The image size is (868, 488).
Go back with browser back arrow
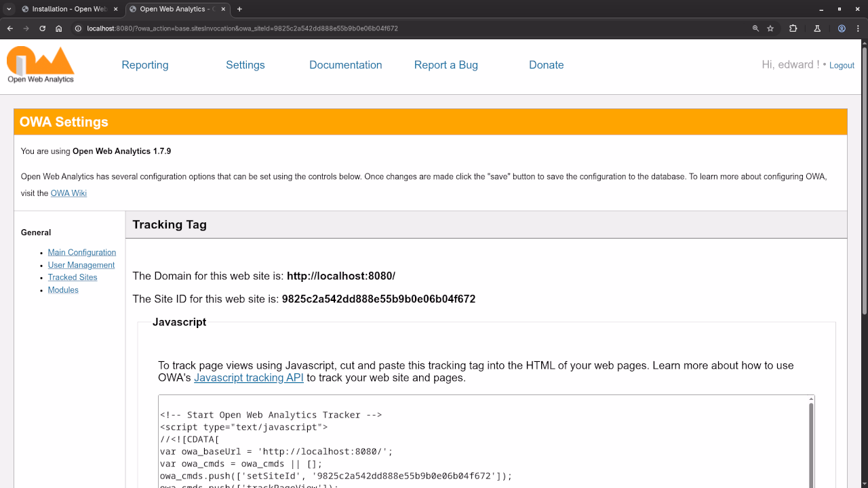[10, 28]
